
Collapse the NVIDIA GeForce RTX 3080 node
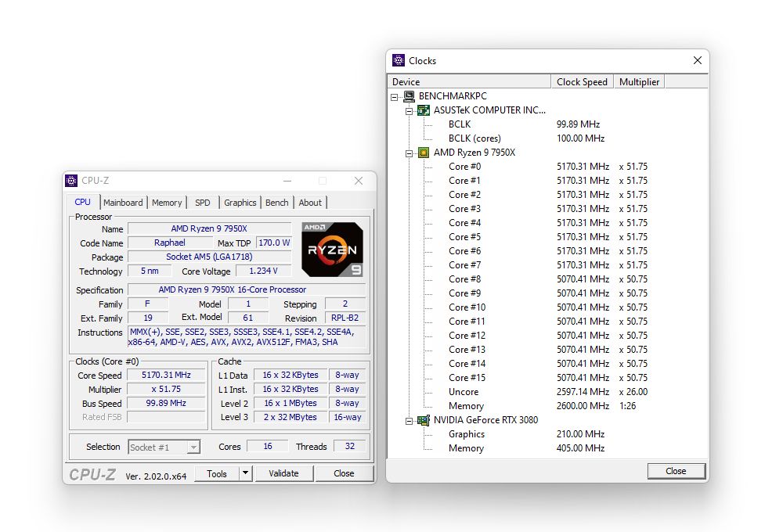click(x=409, y=421)
